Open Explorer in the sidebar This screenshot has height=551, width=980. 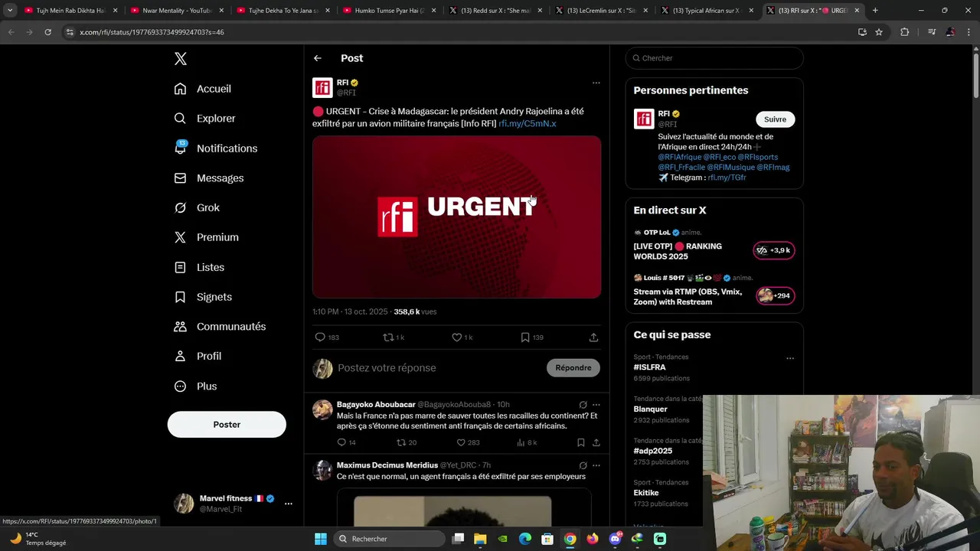coord(205,119)
